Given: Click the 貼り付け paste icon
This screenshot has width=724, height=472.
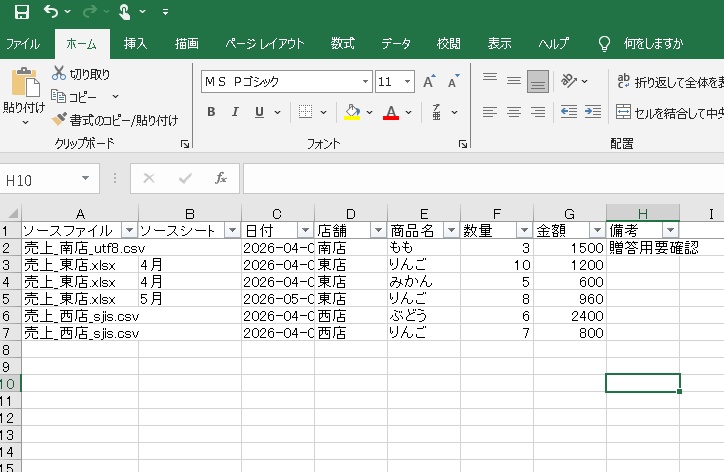Looking at the screenshot, I should (24, 83).
